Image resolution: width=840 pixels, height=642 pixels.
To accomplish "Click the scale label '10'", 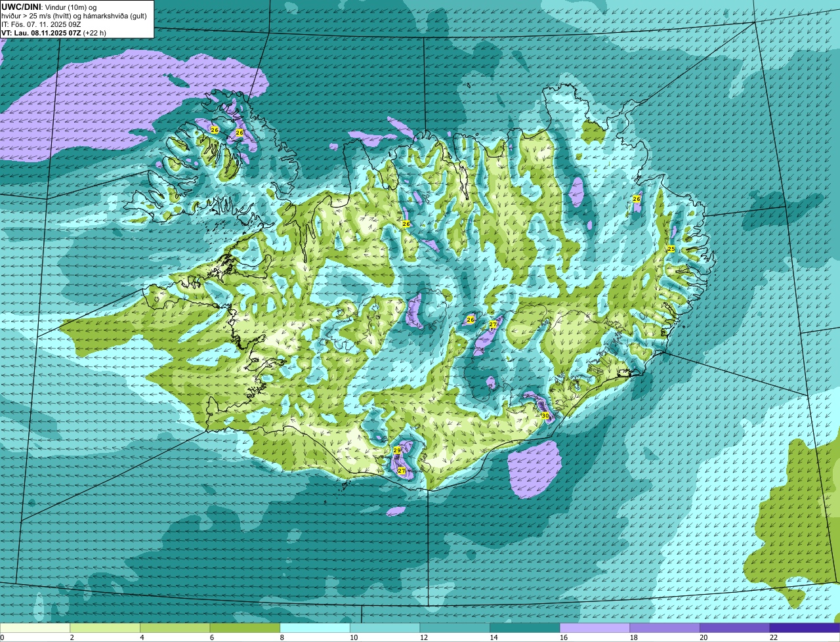I will [354, 637].
